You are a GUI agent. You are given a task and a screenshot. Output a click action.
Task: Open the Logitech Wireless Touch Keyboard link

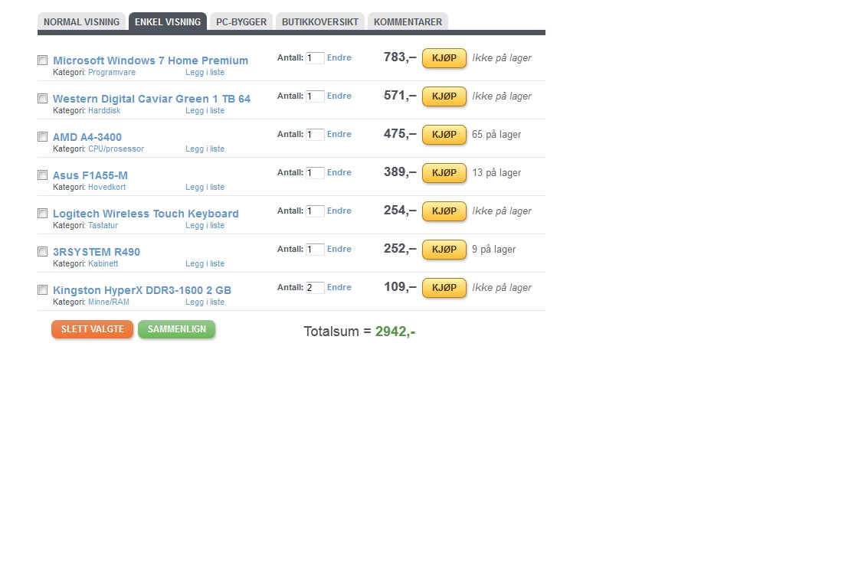tap(146, 214)
